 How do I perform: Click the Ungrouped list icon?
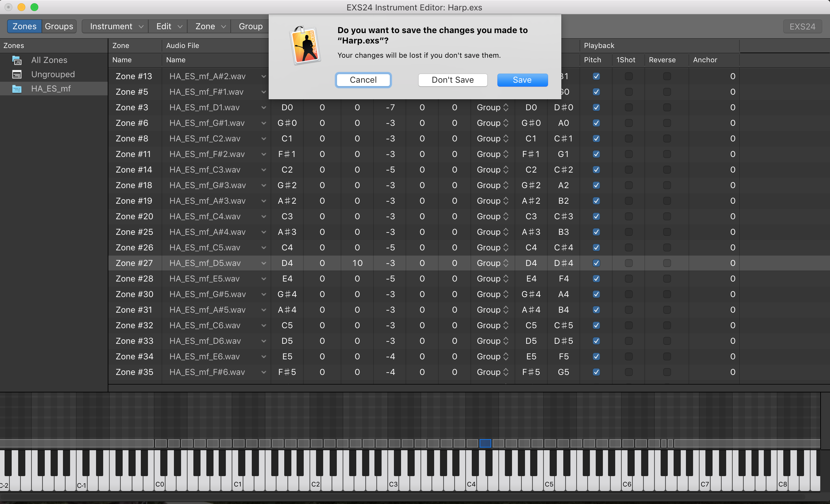tap(17, 74)
